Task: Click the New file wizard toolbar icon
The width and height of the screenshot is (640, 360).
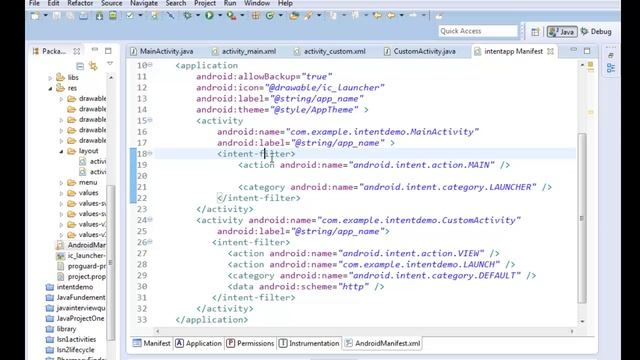Action: (x=35, y=16)
